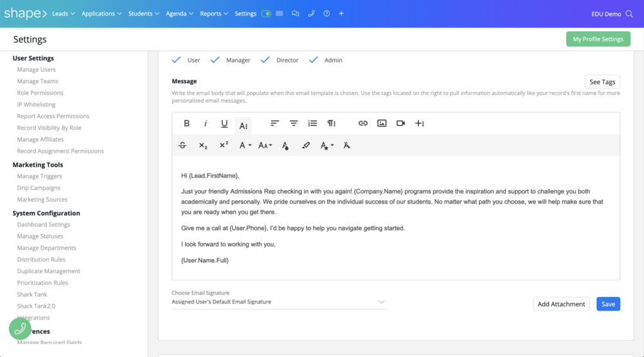Uncheck the Manager role checkbox
This screenshot has width=644, height=357.
tap(215, 60)
